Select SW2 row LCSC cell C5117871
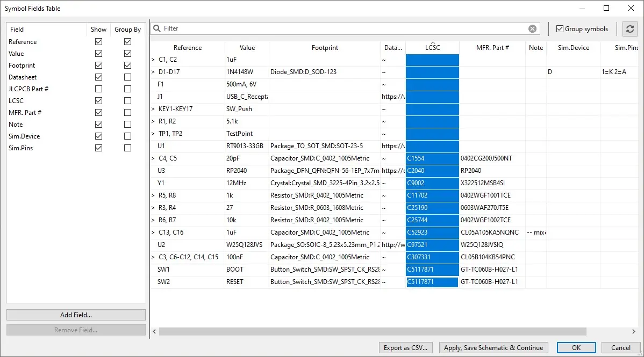The image size is (644, 357). tap(433, 282)
